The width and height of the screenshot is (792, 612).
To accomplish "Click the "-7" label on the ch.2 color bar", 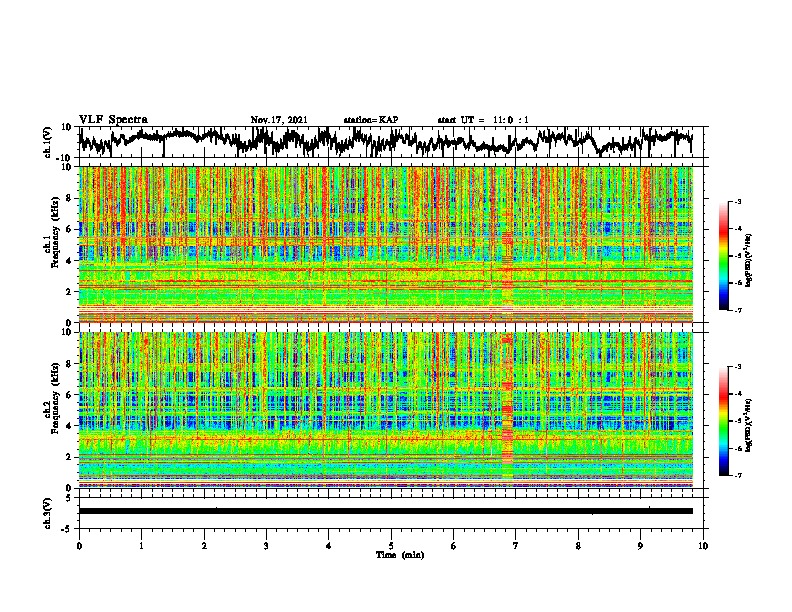I will (x=738, y=475).
